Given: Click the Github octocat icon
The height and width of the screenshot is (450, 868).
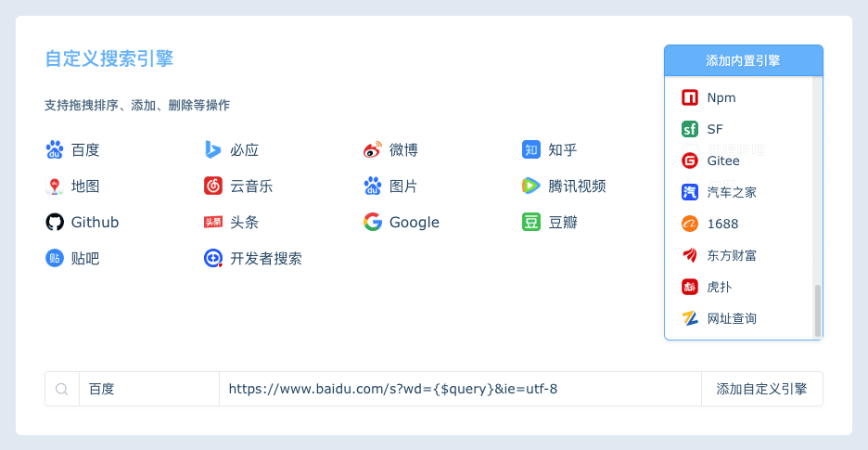Looking at the screenshot, I should [x=55, y=223].
